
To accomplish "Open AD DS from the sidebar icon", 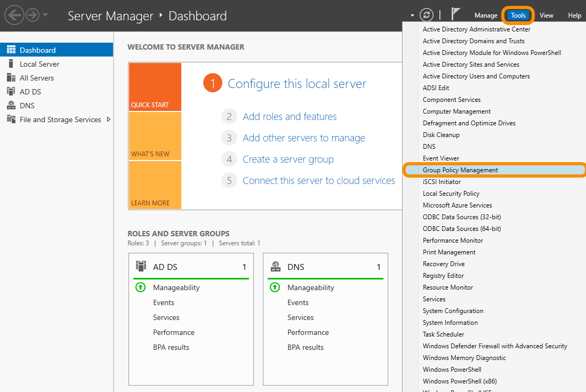I will 10,91.
